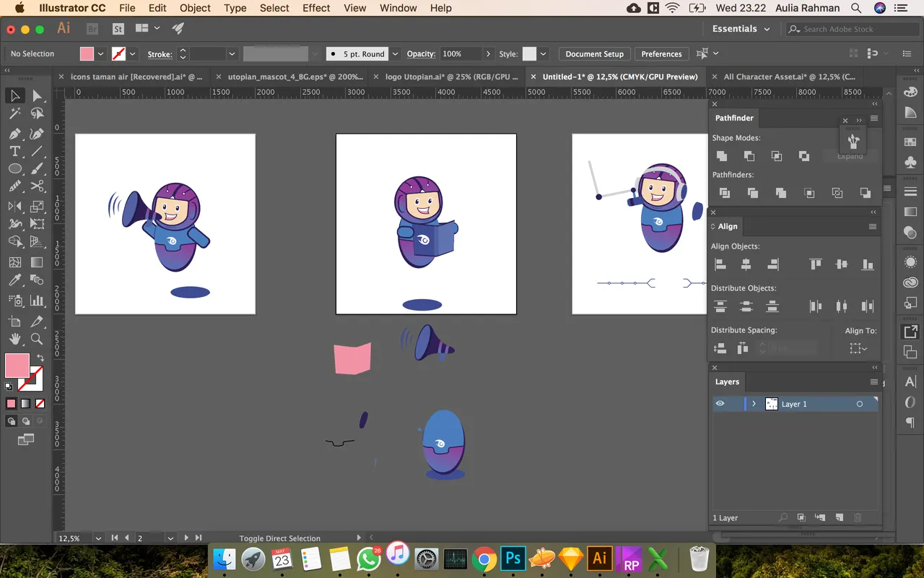This screenshot has height=578, width=924.
Task: Select the Ellipse tool
Action: click(x=14, y=170)
